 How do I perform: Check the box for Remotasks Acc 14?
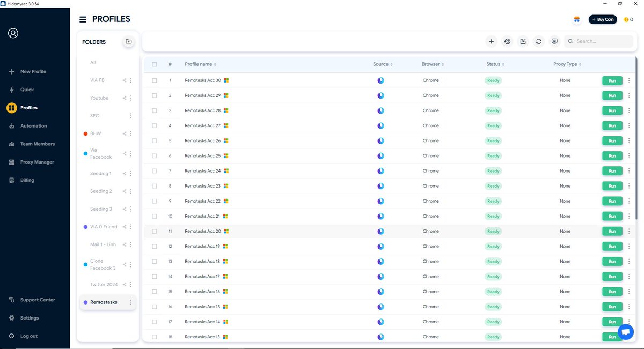(155, 322)
